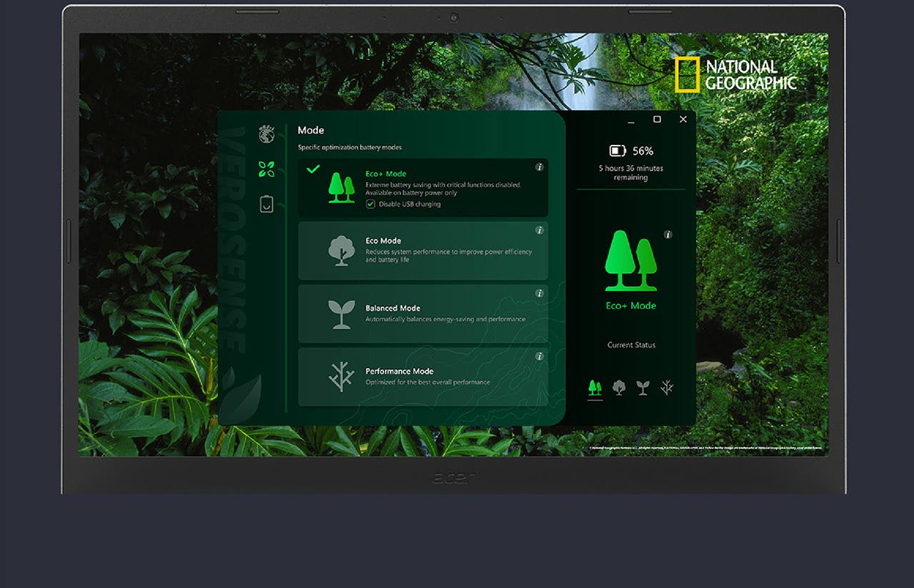Click info icon beside large Eco+ status tree

point(668,235)
